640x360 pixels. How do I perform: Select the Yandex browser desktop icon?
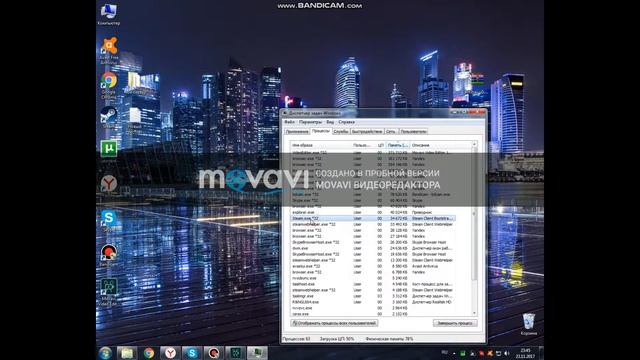click(109, 184)
